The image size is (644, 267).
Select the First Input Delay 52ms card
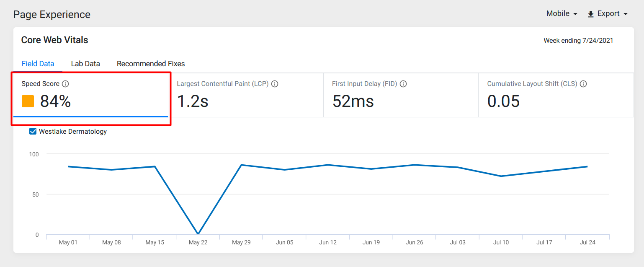(x=401, y=95)
